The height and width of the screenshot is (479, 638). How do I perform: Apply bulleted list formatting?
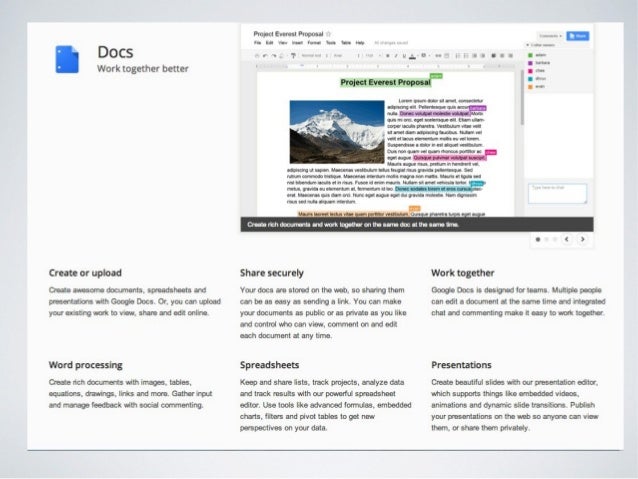[466, 56]
